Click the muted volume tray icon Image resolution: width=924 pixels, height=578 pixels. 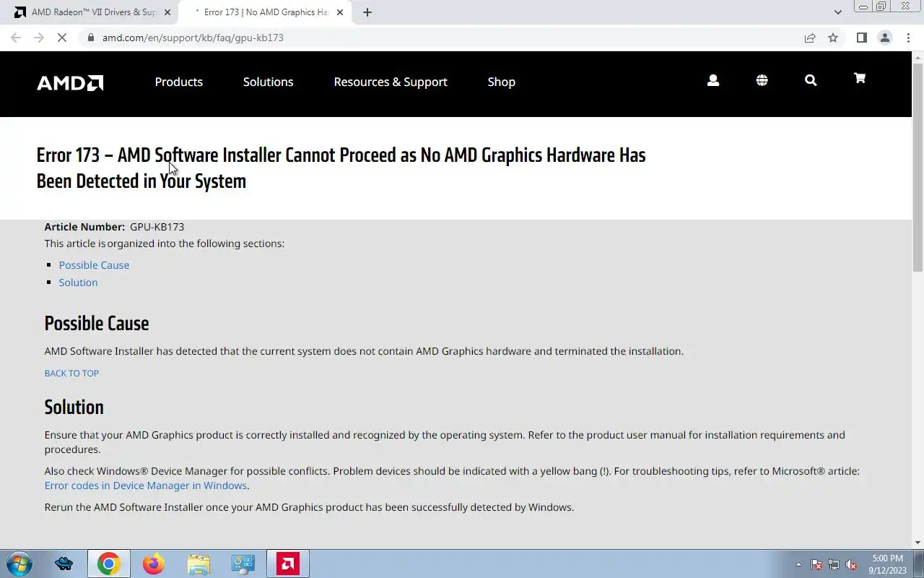[851, 565]
